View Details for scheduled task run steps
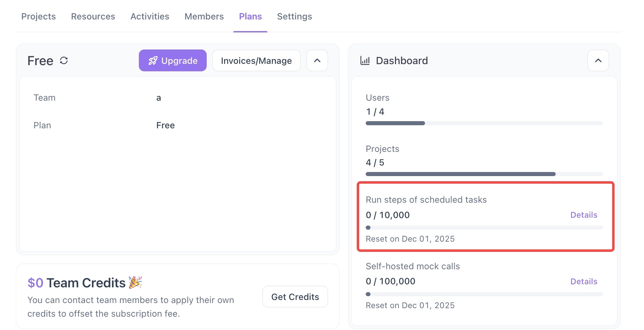Screen dimensions: 644x330 [584, 215]
